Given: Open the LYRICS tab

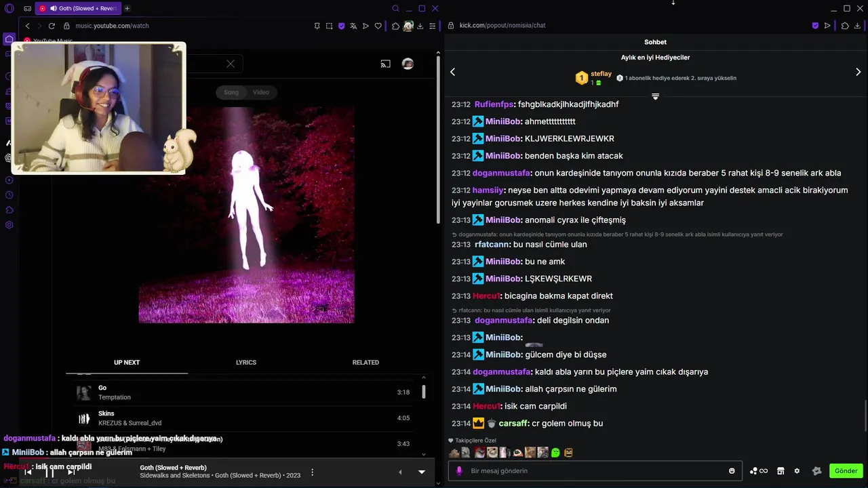Looking at the screenshot, I should [x=246, y=363].
